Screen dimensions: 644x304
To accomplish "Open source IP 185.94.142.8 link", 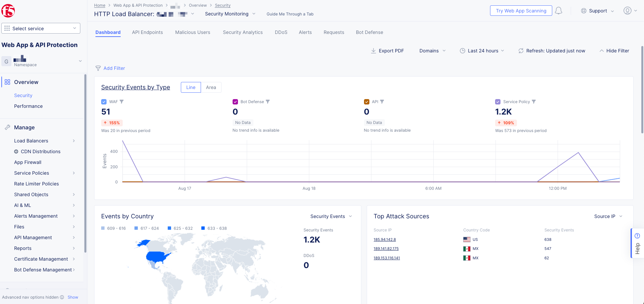I will 385,240.
